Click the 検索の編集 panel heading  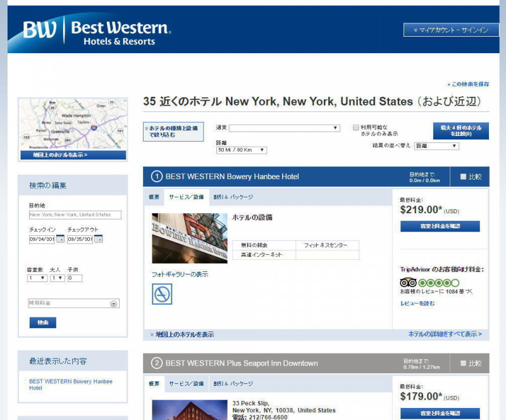[48, 185]
